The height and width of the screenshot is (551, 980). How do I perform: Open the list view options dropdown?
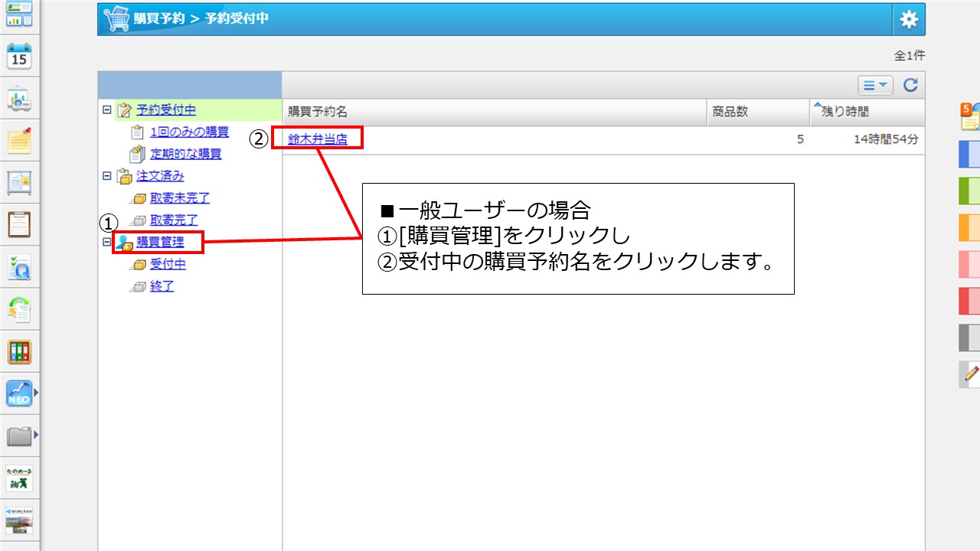coord(875,85)
